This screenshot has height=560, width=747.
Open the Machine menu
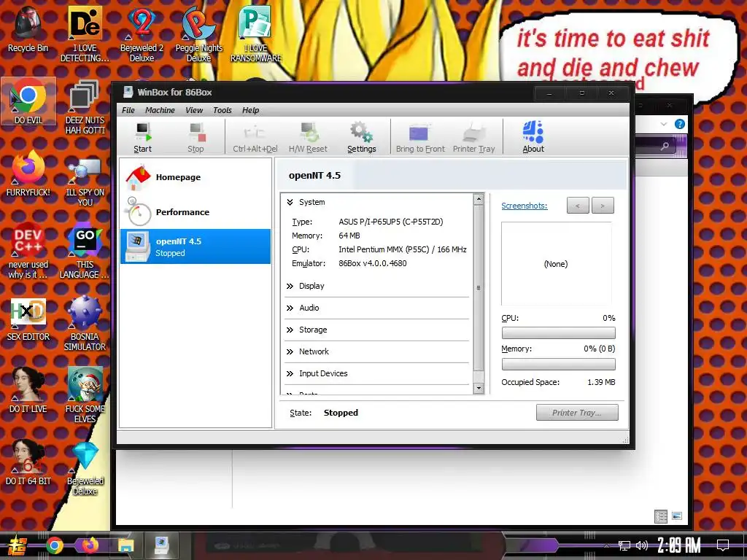(160, 110)
